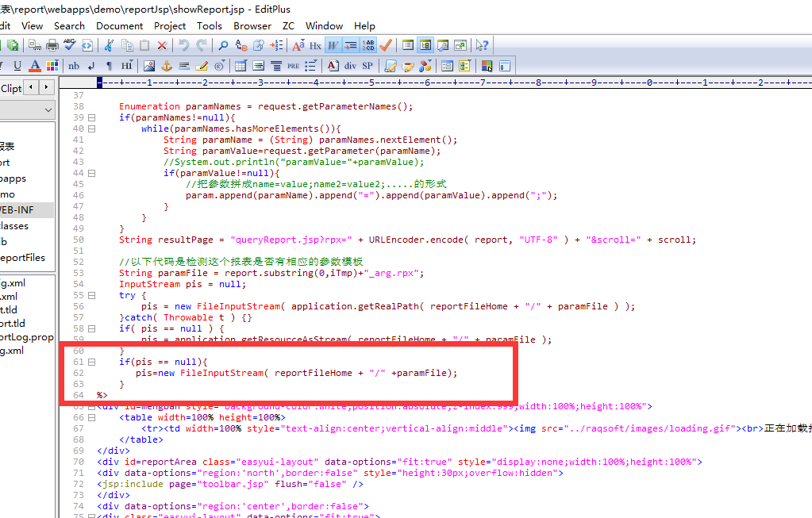
Task: Collapse the fold at line 58
Action: pos(91,329)
